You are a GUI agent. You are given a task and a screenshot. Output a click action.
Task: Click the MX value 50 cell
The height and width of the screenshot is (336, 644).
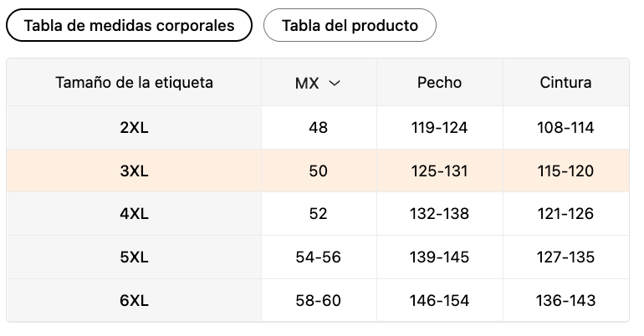pos(319,171)
